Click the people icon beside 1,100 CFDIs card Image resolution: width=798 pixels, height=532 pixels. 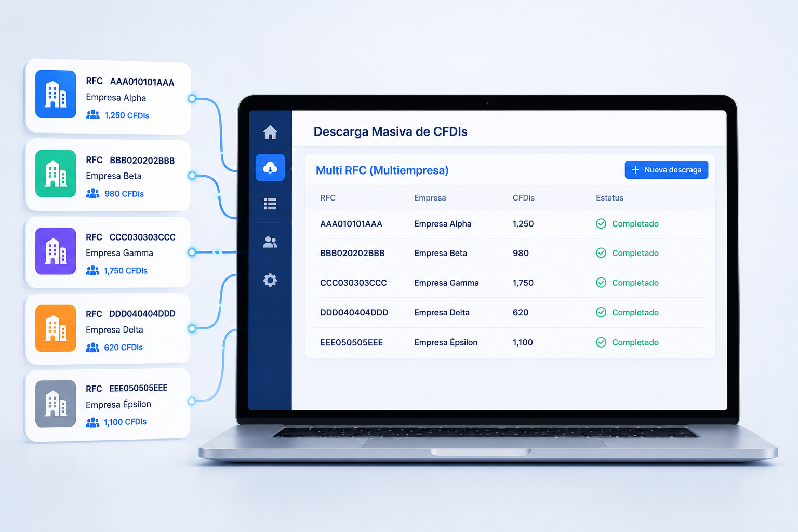(x=92, y=422)
